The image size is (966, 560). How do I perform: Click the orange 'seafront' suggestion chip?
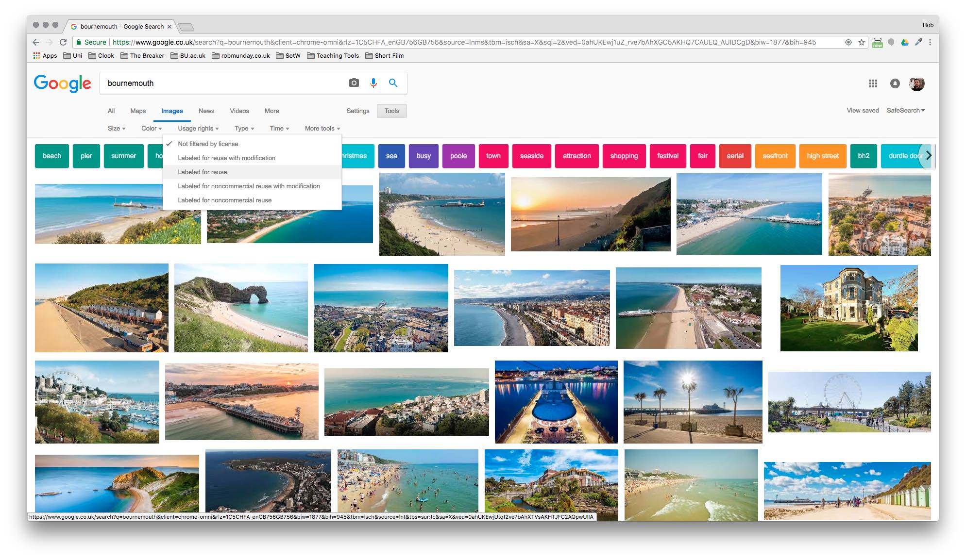tap(775, 156)
